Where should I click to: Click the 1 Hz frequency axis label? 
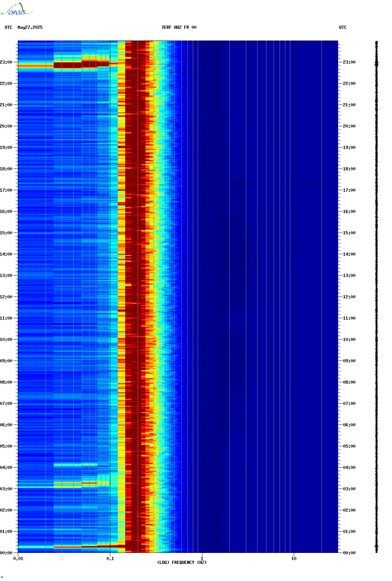(x=202, y=559)
